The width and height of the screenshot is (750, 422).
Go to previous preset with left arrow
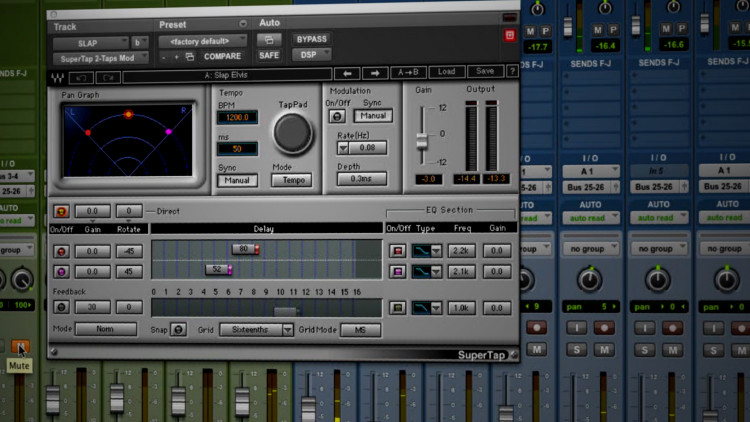click(347, 73)
